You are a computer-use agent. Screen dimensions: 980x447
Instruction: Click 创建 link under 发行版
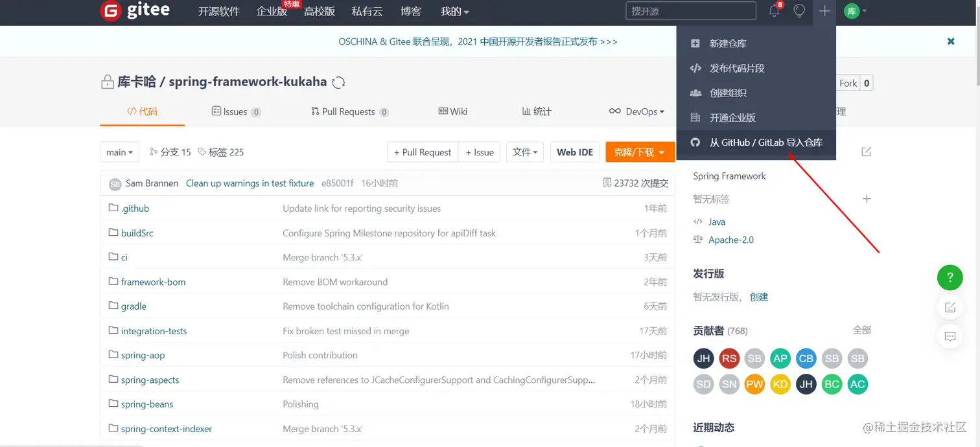[x=759, y=297]
